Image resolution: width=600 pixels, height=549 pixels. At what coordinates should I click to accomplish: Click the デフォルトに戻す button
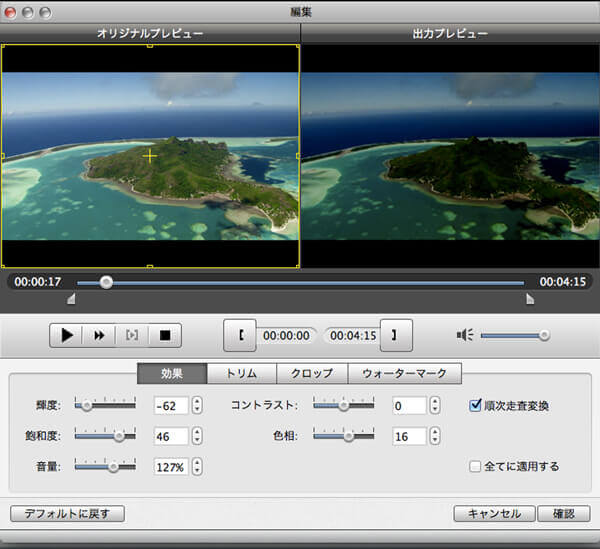67,514
